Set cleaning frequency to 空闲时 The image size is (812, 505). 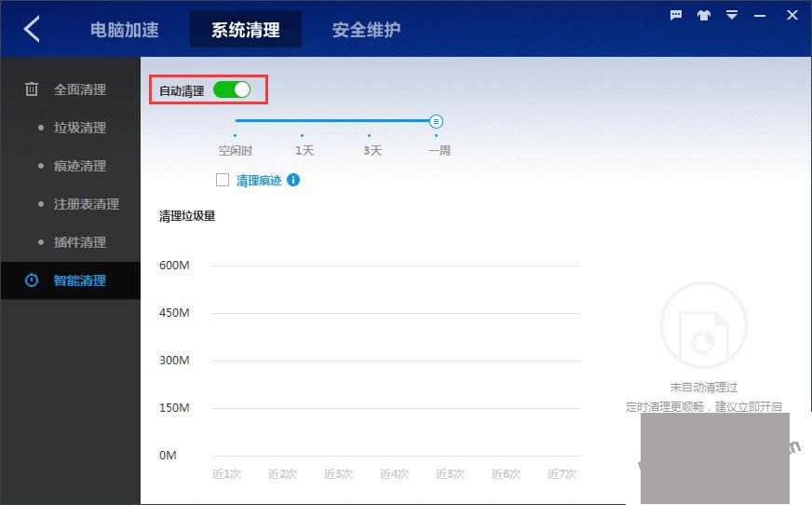tap(235, 150)
